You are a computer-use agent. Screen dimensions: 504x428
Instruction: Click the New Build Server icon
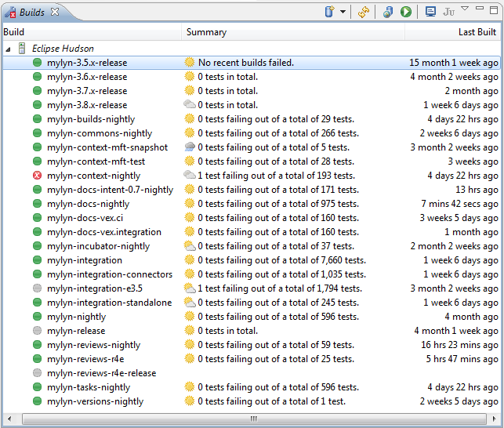[330, 12]
